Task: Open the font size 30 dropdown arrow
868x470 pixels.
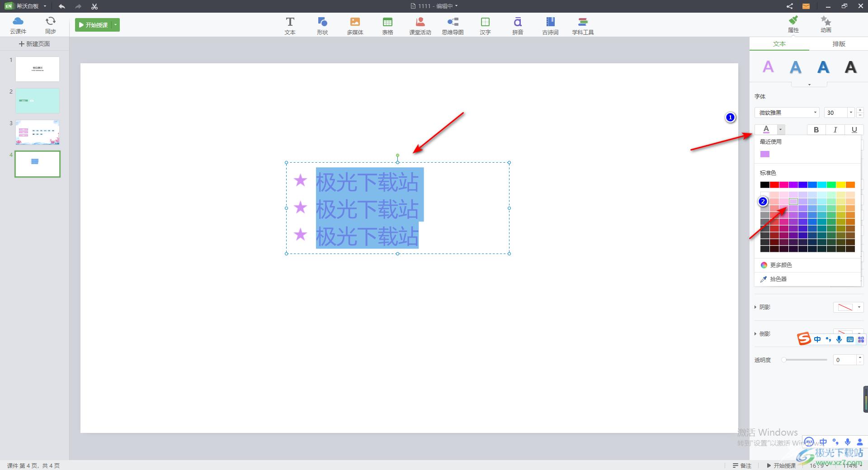Action: pos(851,113)
